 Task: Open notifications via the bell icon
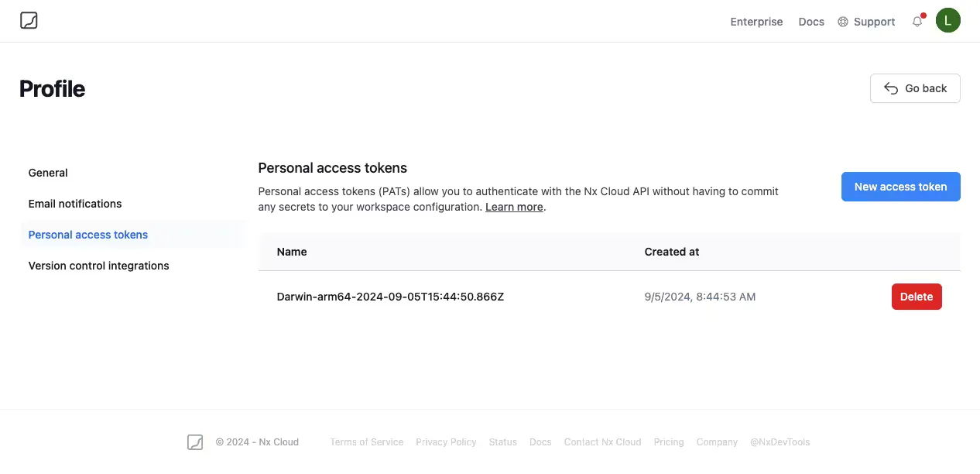[x=917, y=22]
